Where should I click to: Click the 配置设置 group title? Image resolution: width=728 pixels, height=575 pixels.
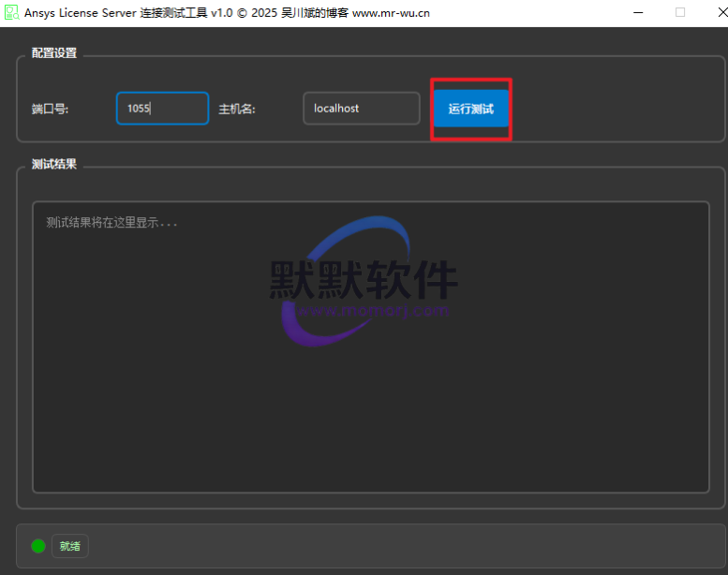(54, 53)
